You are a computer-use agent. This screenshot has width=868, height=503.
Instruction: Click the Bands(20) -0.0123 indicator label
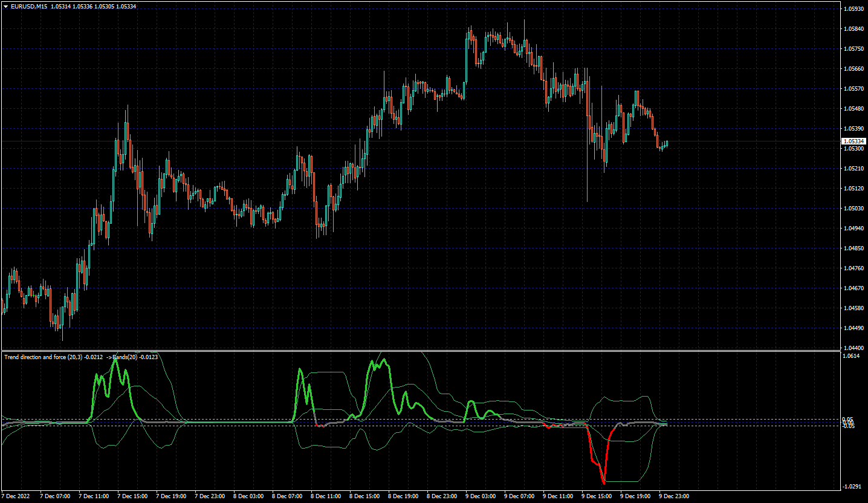point(137,357)
